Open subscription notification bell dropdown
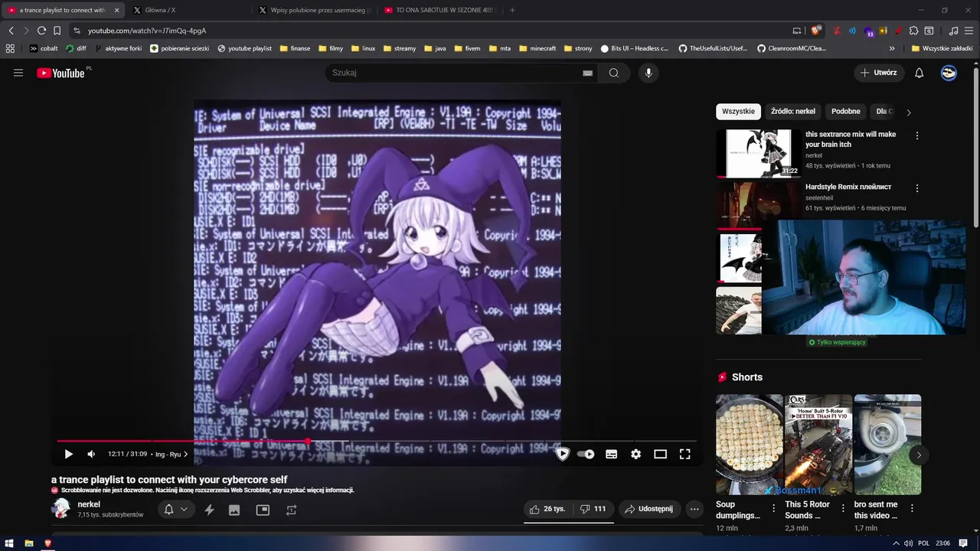This screenshot has height=551, width=980. pos(176,510)
